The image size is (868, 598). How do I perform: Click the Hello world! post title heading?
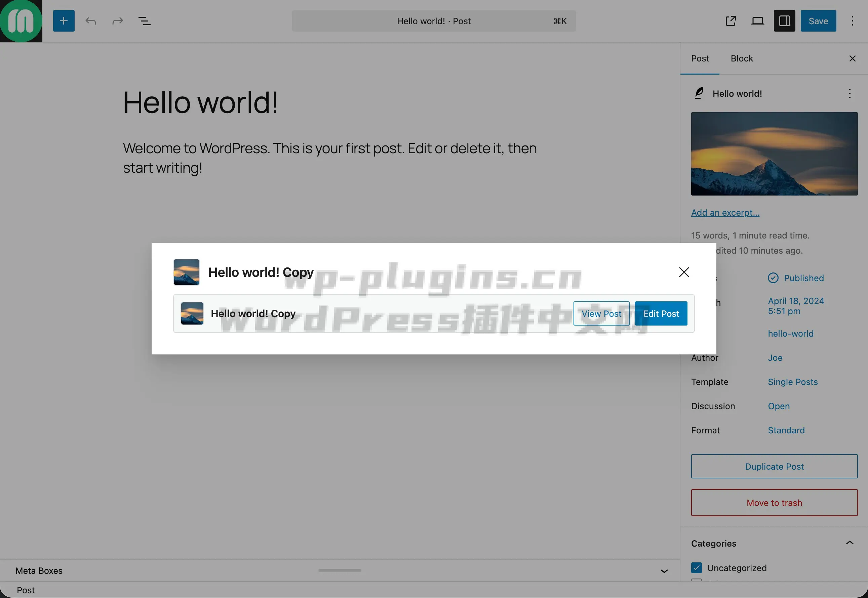(x=201, y=102)
